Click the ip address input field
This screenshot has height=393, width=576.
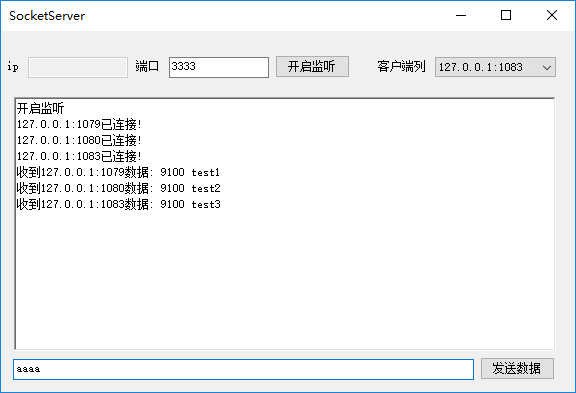[x=78, y=67]
